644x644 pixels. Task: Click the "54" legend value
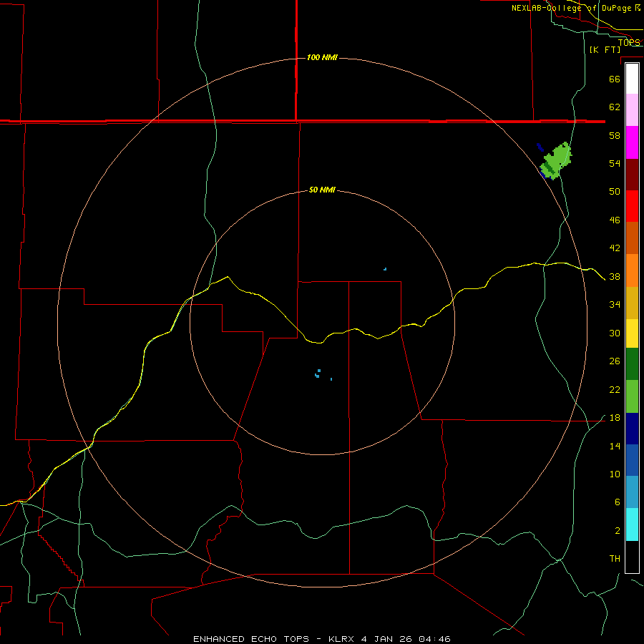point(615,163)
